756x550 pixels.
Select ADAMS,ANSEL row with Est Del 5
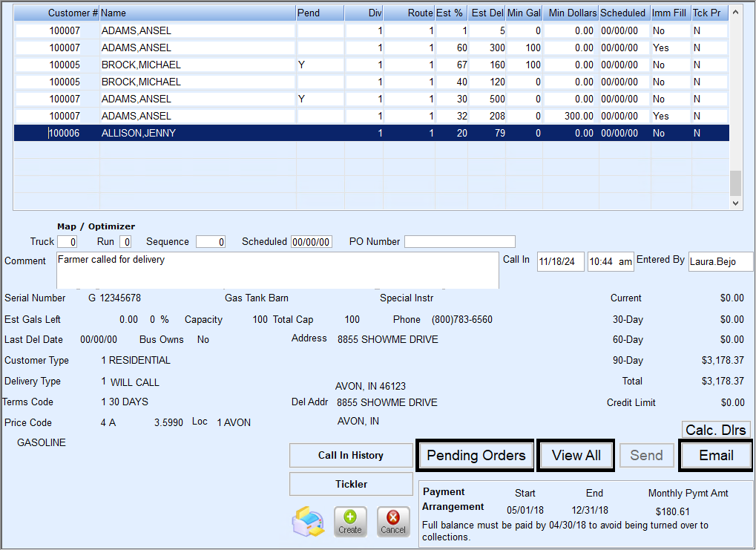[371, 31]
